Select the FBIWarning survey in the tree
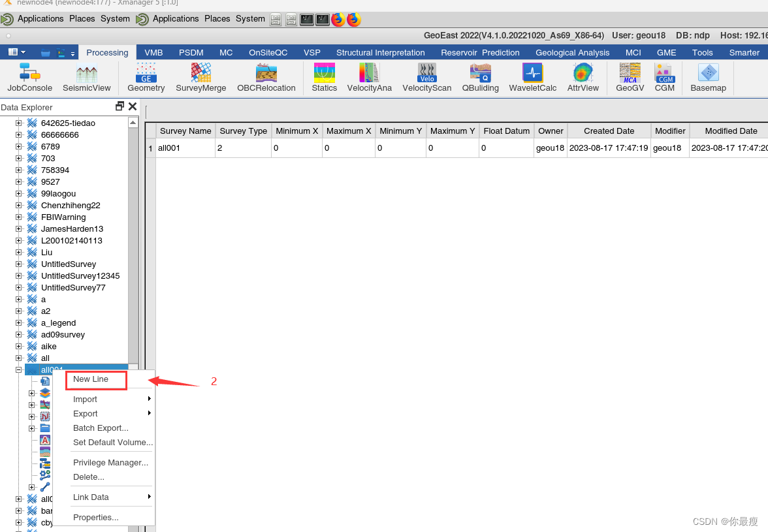This screenshot has height=532, width=768. [63, 217]
